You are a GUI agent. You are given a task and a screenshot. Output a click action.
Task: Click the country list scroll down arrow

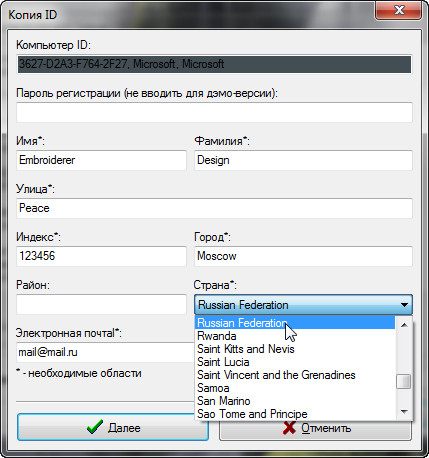click(x=404, y=412)
